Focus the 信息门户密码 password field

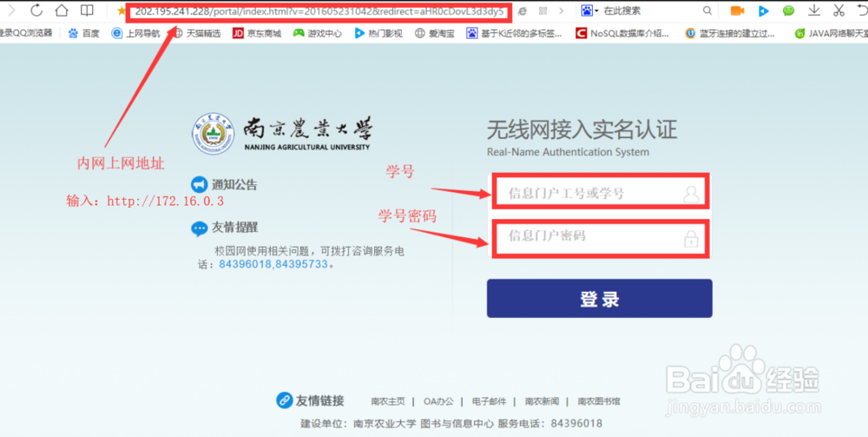pyautogui.click(x=600, y=238)
